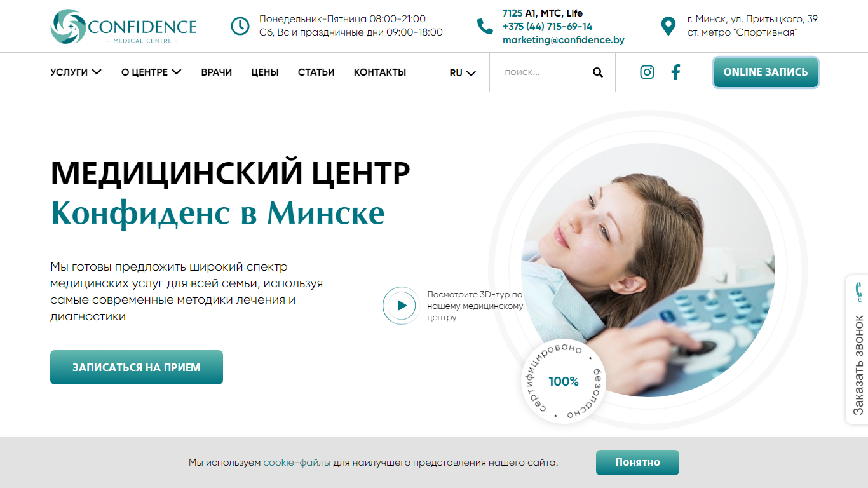Focus the ПОИСК search input field

point(543,72)
